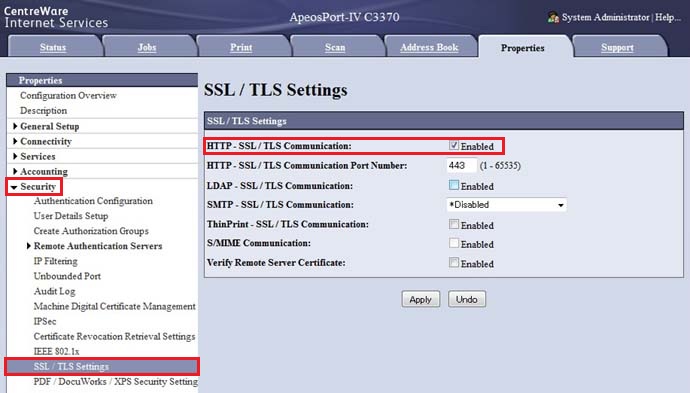The image size is (690, 393).
Task: Enable Verify Remote Server Certificate checkbox
Action: 454,263
